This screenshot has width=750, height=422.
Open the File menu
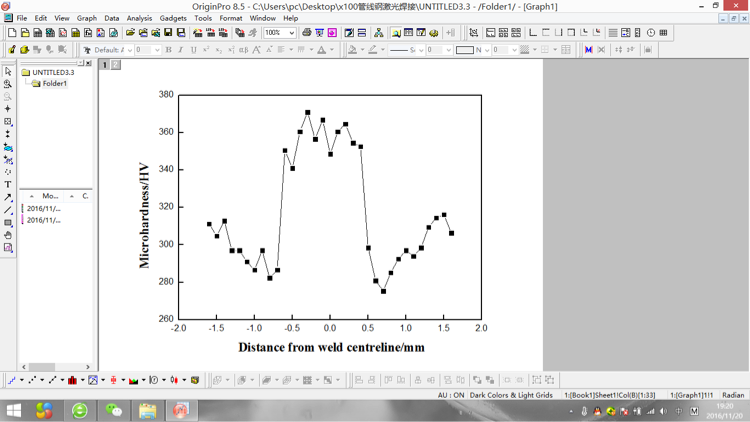coord(22,18)
